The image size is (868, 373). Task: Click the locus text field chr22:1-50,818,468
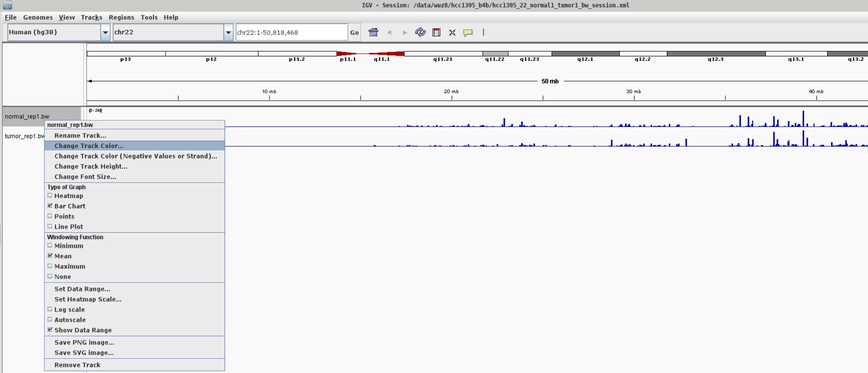(291, 33)
